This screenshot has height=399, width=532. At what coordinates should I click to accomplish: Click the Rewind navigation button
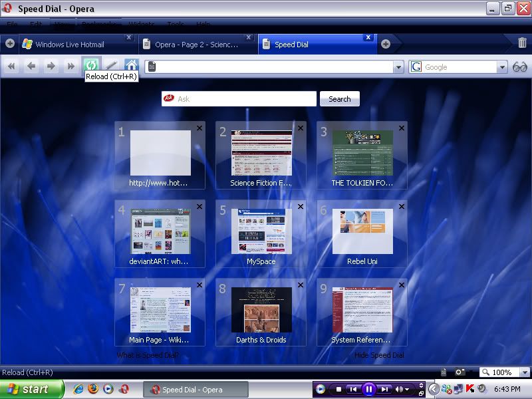click(x=11, y=66)
